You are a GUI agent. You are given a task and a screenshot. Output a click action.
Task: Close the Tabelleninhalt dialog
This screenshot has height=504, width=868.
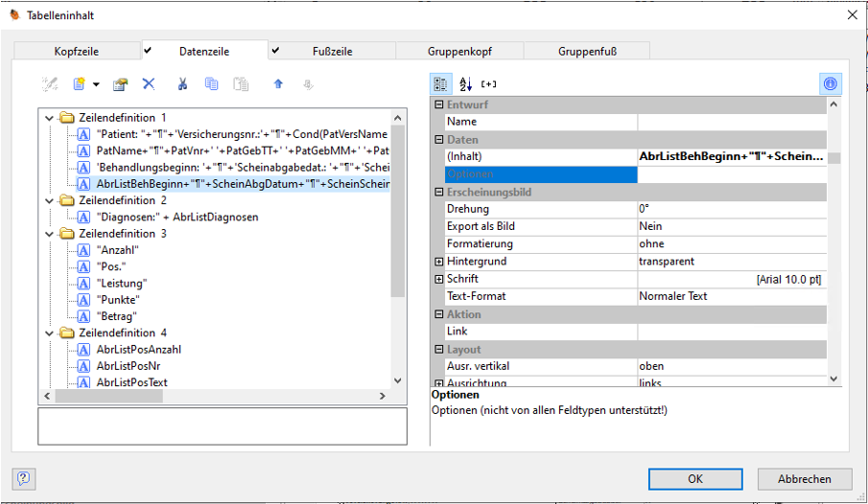[853, 15]
